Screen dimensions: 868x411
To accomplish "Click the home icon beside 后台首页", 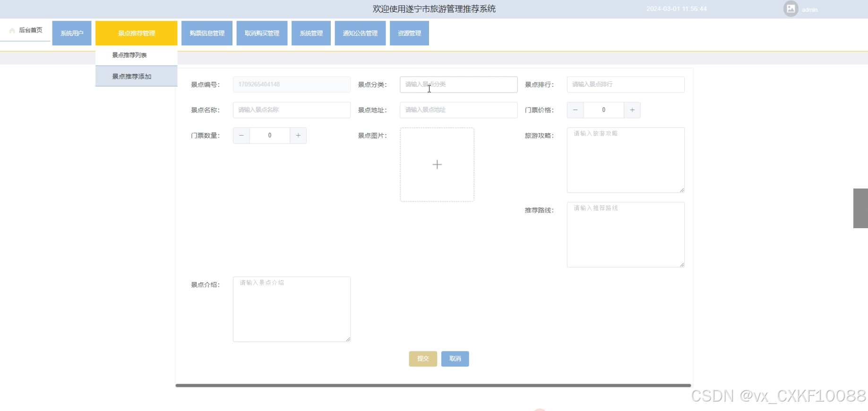I will [12, 30].
